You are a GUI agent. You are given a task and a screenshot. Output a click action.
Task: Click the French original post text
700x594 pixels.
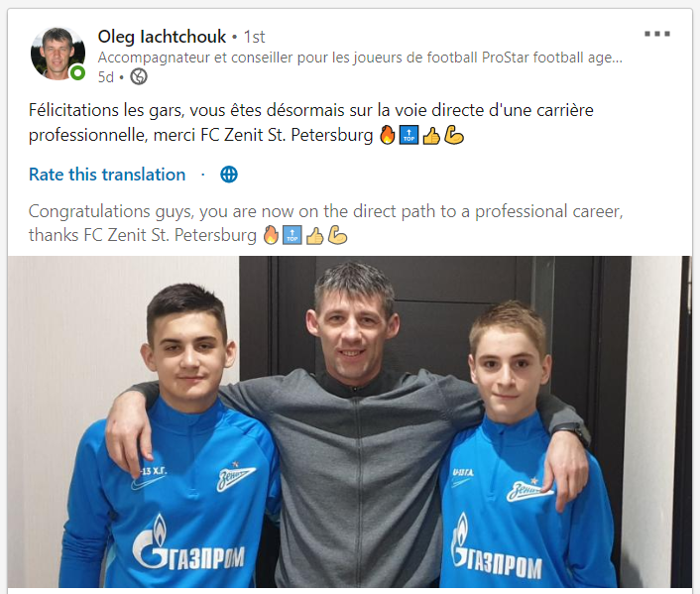[311, 122]
